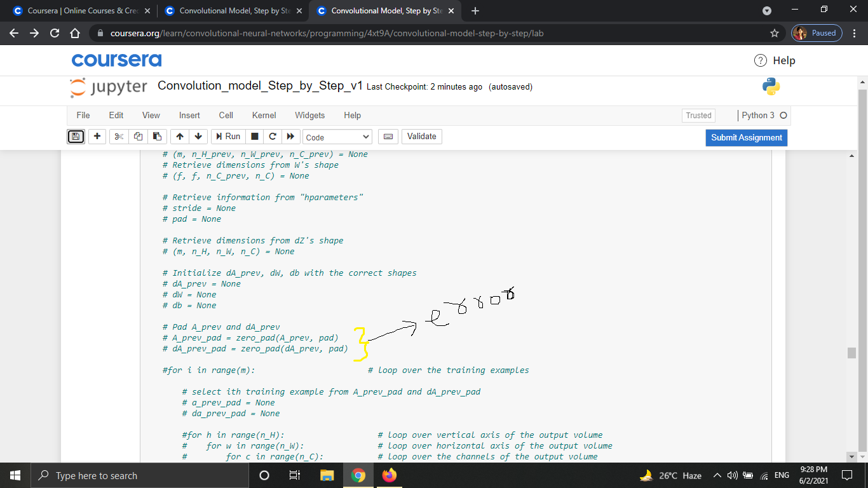868x488 pixels.
Task: Cut the selected cell with scissors icon
Action: tap(118, 136)
